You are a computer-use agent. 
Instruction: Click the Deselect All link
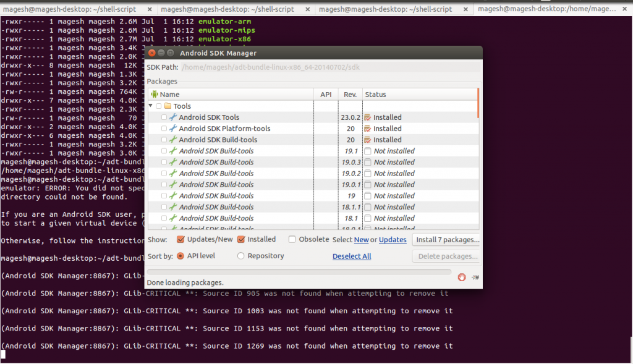coord(351,256)
